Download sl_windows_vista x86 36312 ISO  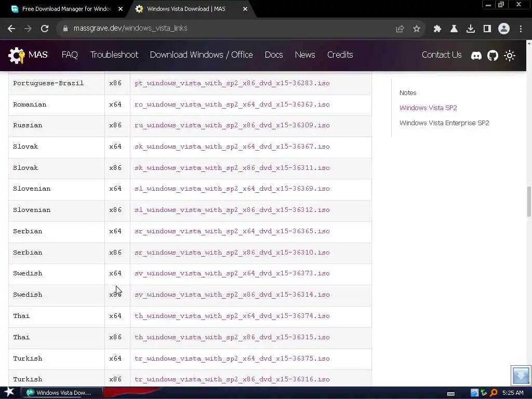(232, 210)
